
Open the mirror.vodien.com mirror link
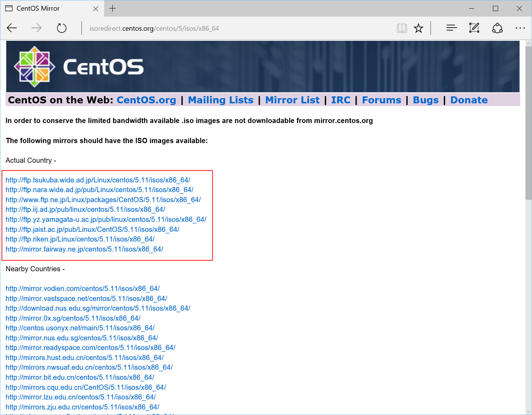click(83, 289)
